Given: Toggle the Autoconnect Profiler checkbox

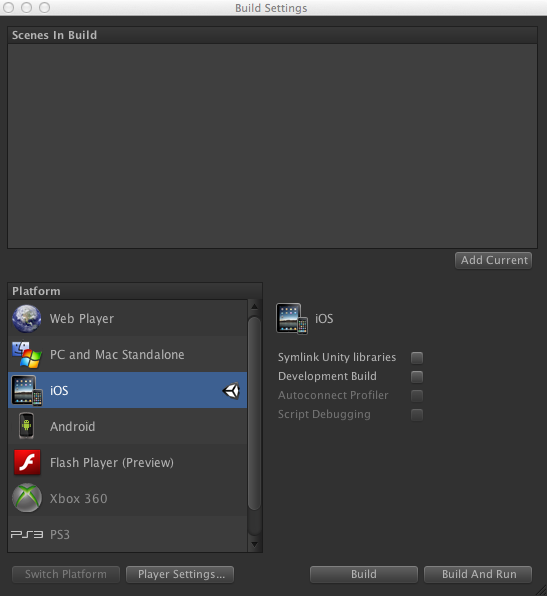Looking at the screenshot, I should 417,396.
